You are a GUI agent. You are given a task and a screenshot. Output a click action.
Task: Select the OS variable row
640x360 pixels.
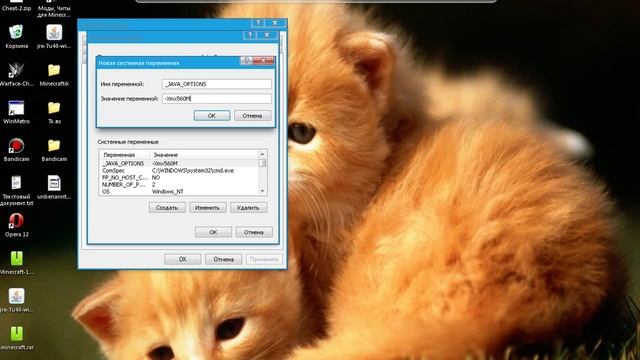pos(179,191)
